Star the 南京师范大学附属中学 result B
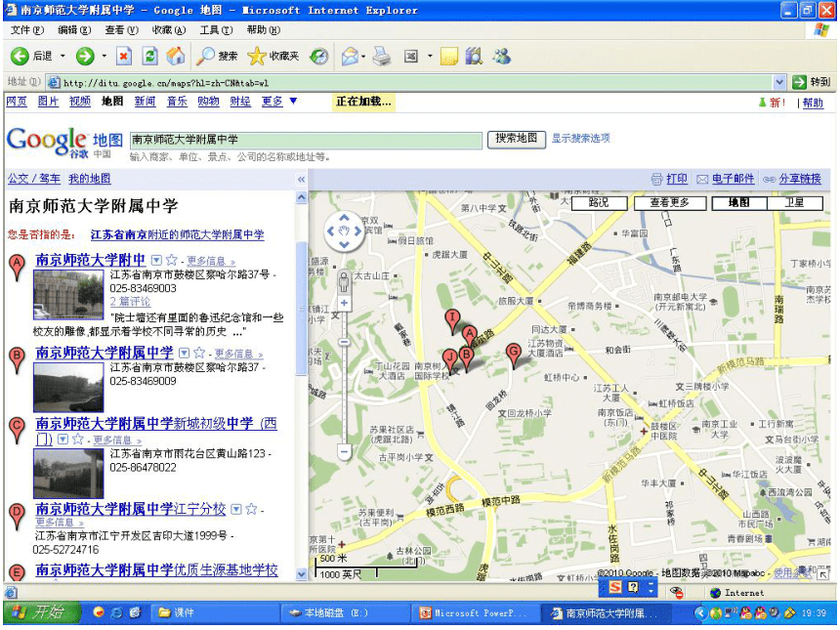The image size is (840, 630). pyautogui.click(x=199, y=353)
